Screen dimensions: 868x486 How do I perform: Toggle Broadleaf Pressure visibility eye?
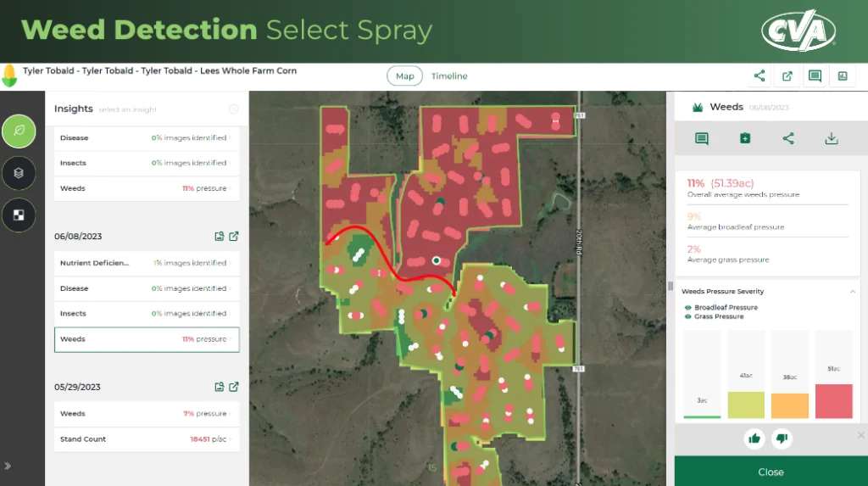coord(688,308)
